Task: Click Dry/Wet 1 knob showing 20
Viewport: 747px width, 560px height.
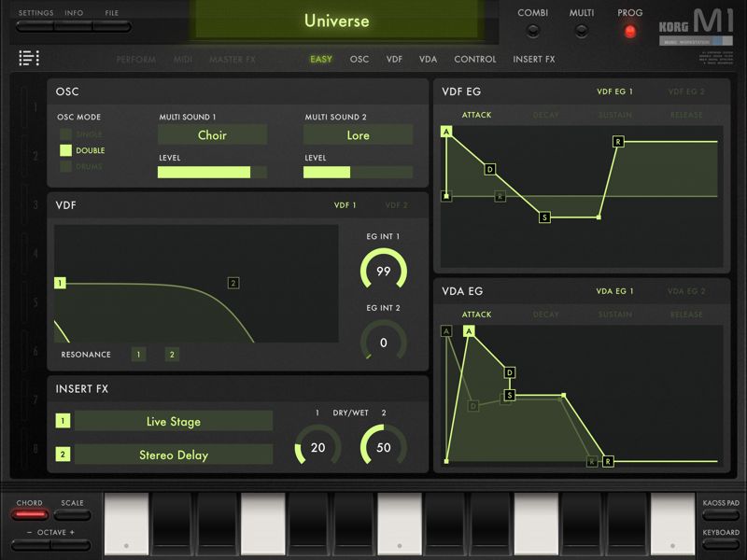Action: coord(317,447)
